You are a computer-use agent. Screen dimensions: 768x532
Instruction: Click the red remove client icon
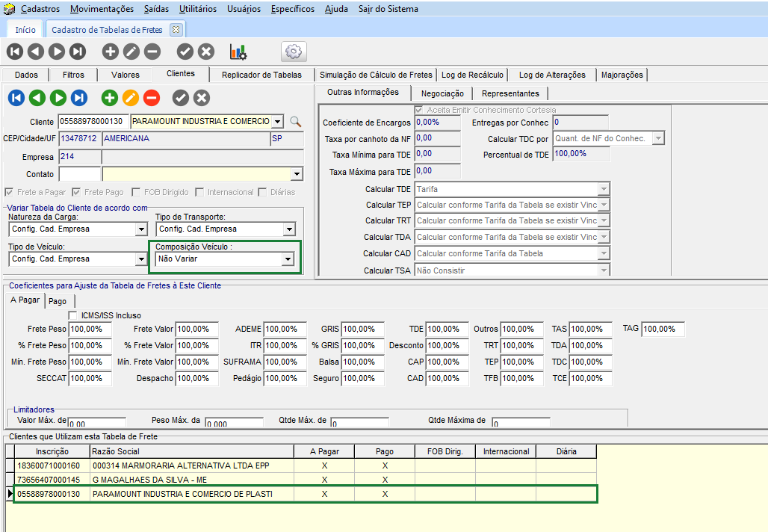click(x=152, y=98)
